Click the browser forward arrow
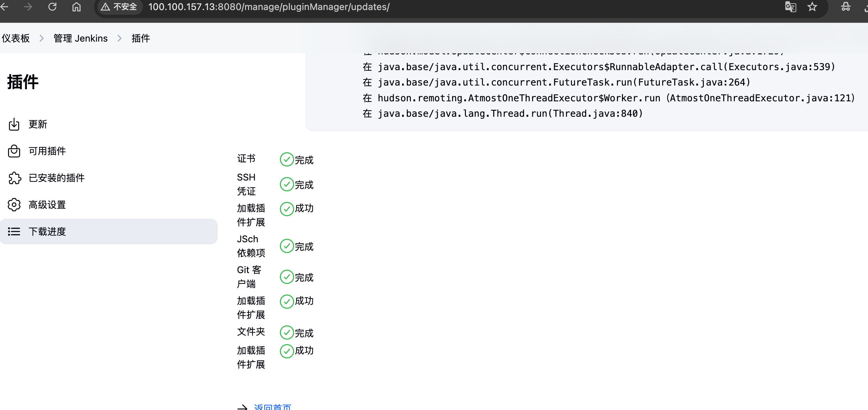 [x=28, y=7]
